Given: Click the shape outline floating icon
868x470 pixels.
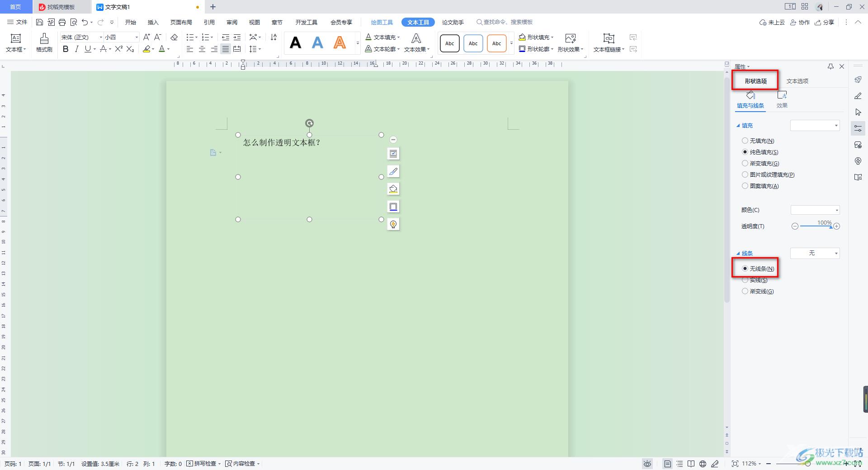Looking at the screenshot, I should click(x=393, y=207).
